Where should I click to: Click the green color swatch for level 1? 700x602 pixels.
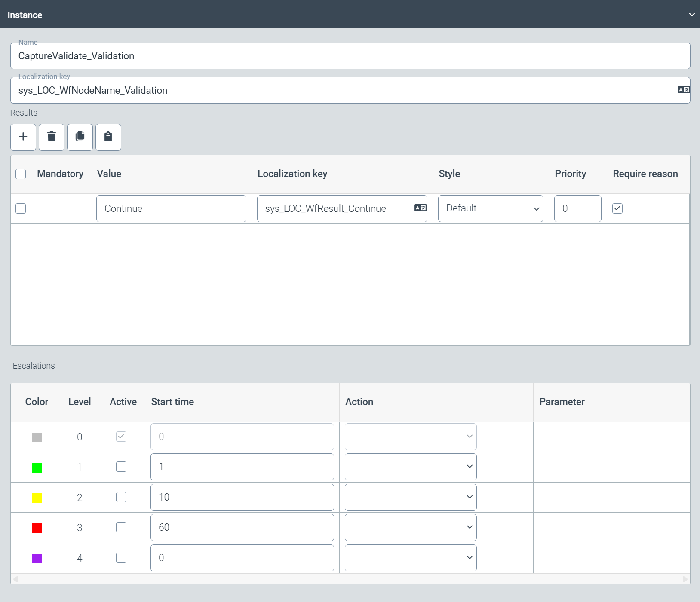point(37,467)
